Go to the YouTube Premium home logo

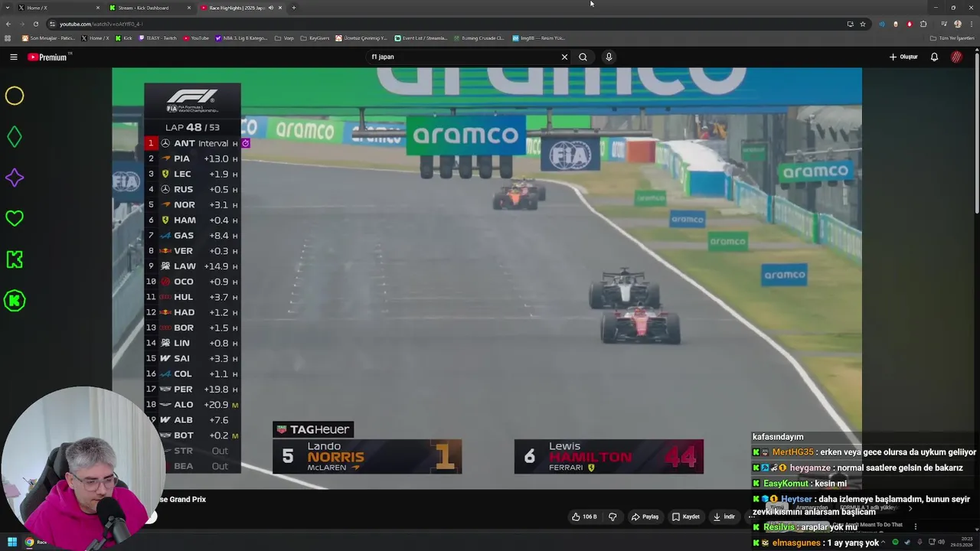tap(47, 57)
